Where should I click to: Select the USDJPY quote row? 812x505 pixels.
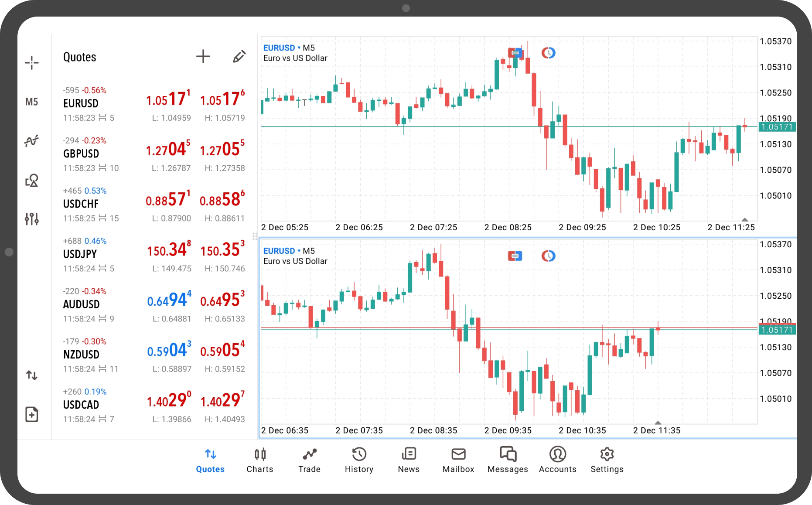(154, 254)
